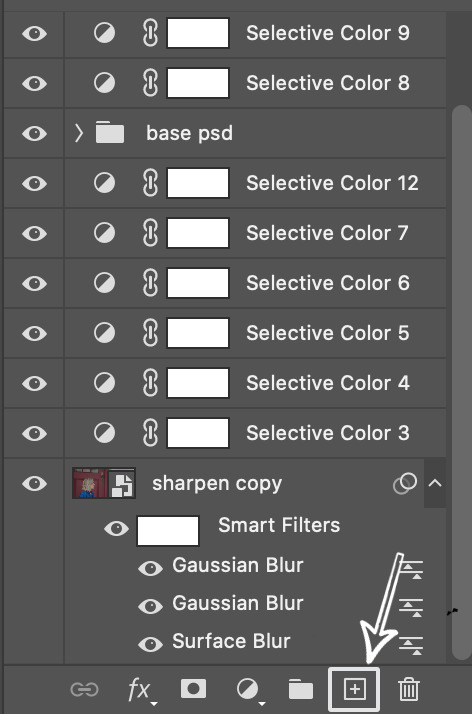Screen dimensions: 472x714
Task: Click the Delete layer trash icon
Action: coord(409,689)
